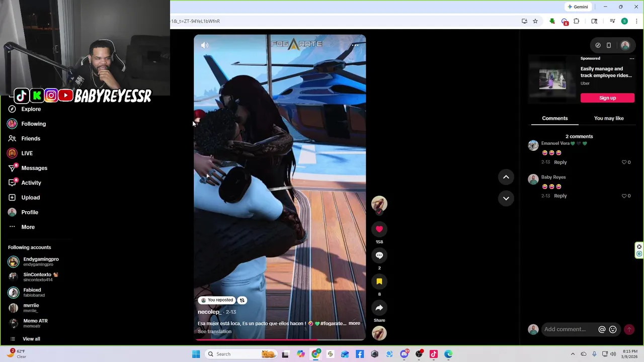This screenshot has height=362, width=644.
Task: Post comment with the arrow send button
Action: click(x=629, y=329)
